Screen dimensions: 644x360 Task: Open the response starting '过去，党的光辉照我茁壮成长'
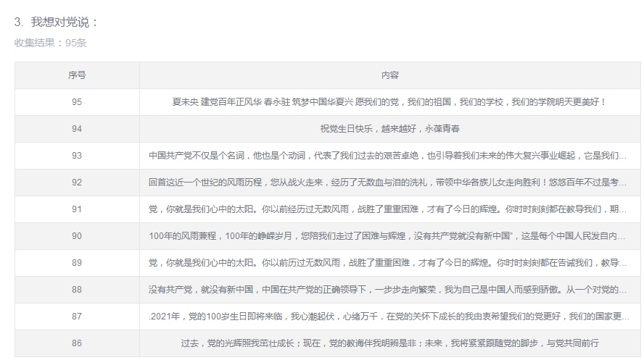coord(389,343)
